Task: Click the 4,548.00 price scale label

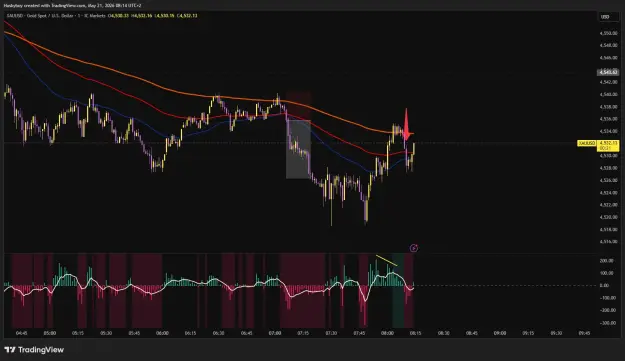Action: click(x=608, y=45)
